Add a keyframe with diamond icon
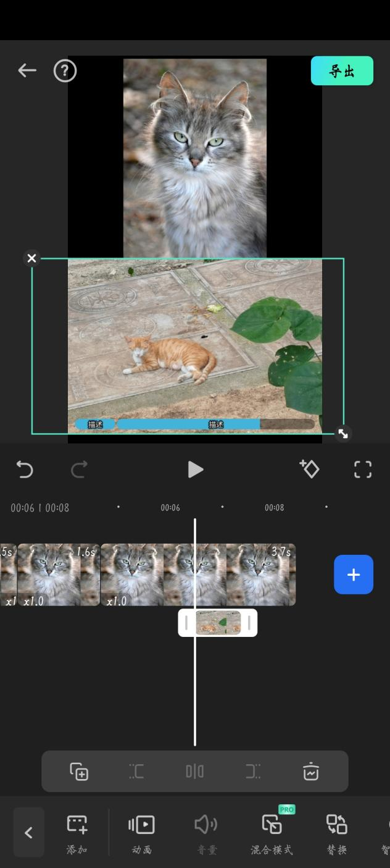This screenshot has width=390, height=868. 309,469
